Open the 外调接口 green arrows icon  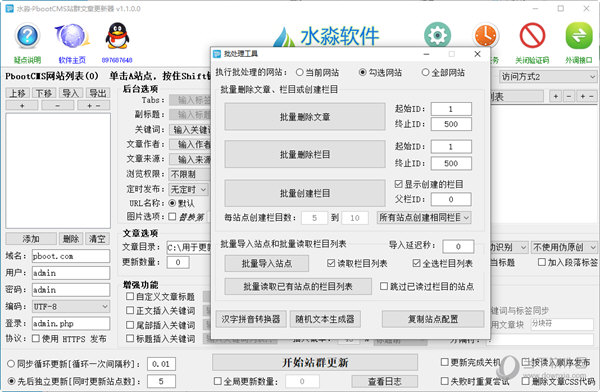(x=579, y=35)
